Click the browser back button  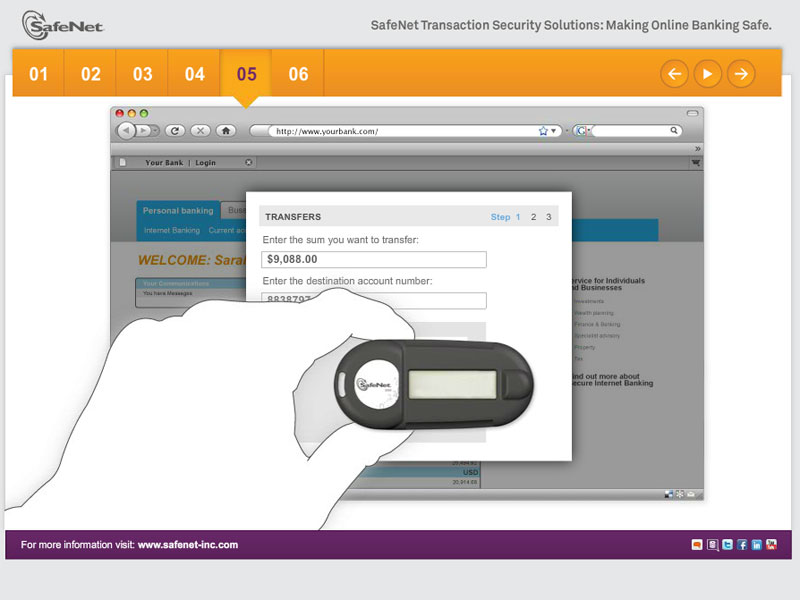[126, 131]
